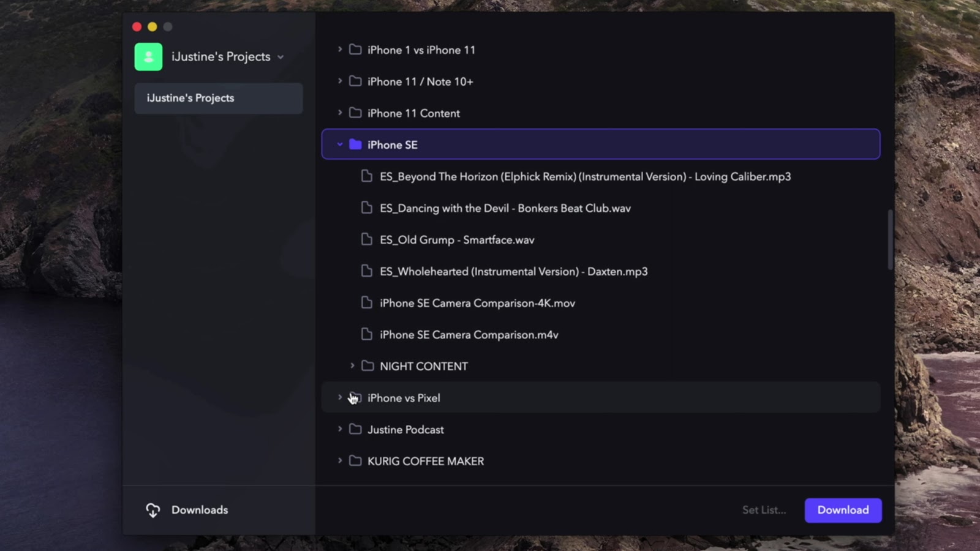Click the KURIG COFFEE MAKER folder icon
This screenshot has height=551, width=980.
click(x=355, y=460)
